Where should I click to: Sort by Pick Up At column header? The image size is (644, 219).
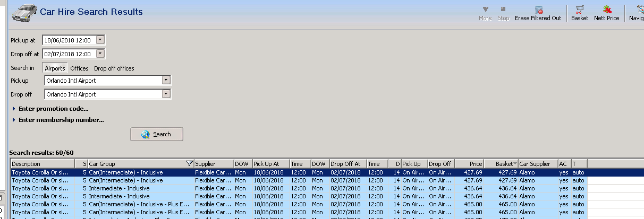(x=270, y=164)
